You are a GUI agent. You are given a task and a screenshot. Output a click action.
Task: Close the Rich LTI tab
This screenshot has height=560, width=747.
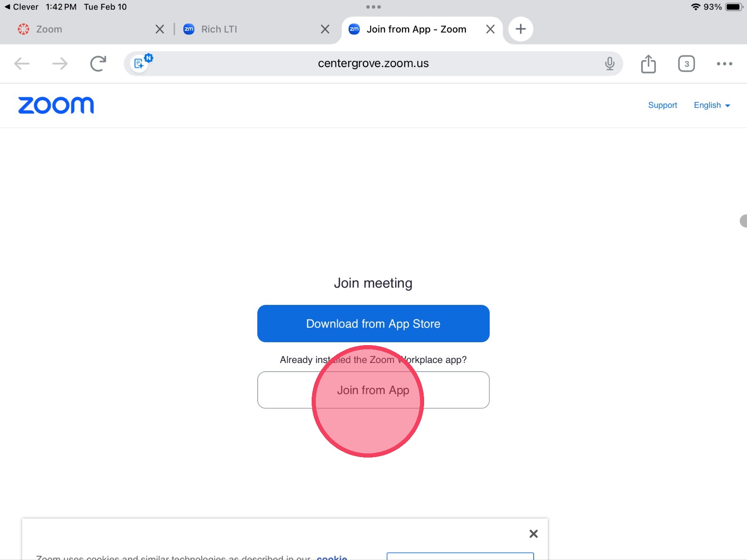click(325, 29)
